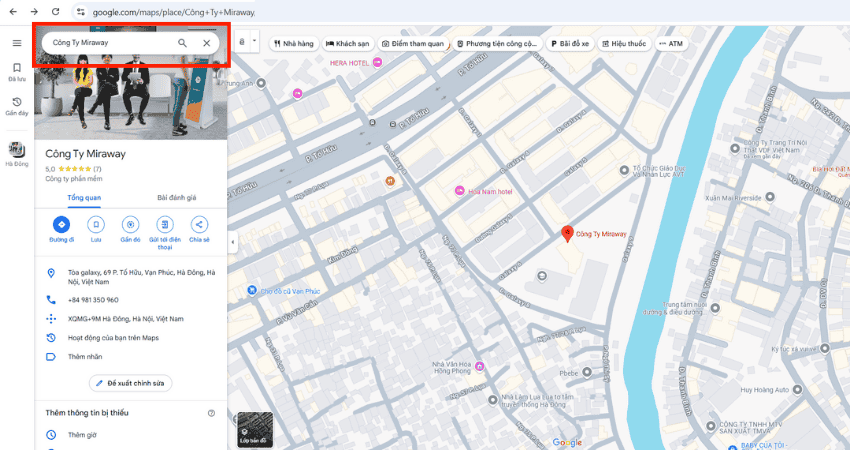
Task: Collapse the side panel arrow
Action: click(233, 242)
